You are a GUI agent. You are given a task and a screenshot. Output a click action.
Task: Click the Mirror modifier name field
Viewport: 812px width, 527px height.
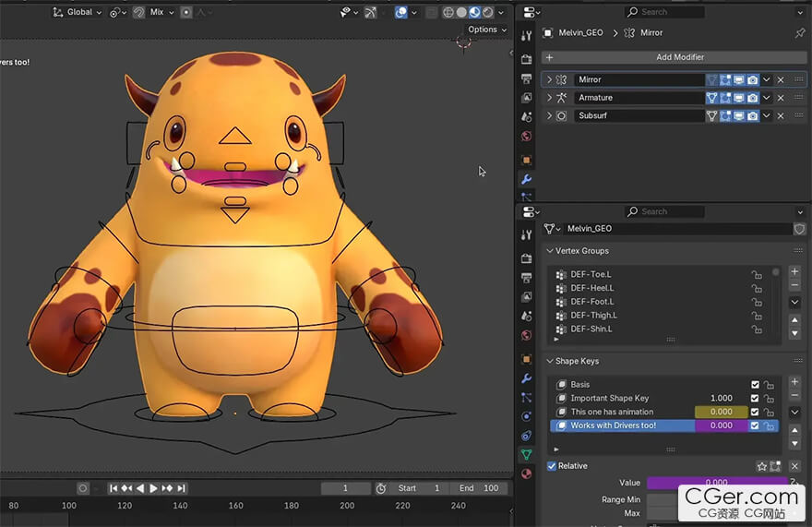[639, 79]
